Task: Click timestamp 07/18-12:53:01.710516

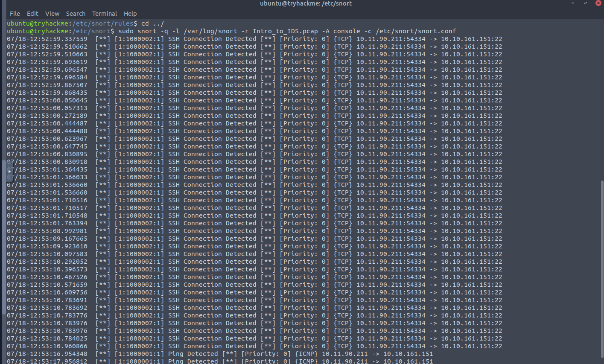Action: [47, 200]
